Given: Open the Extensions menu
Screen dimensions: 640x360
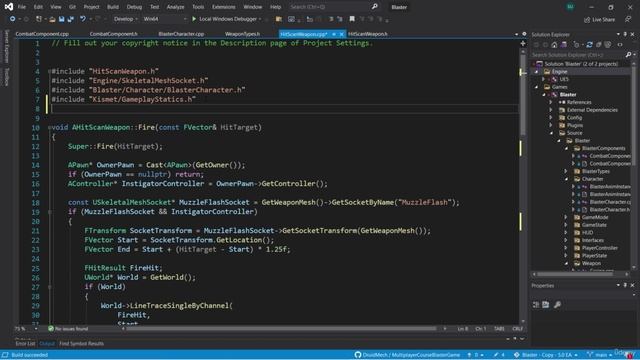Looking at the screenshot, I should pos(223,7).
